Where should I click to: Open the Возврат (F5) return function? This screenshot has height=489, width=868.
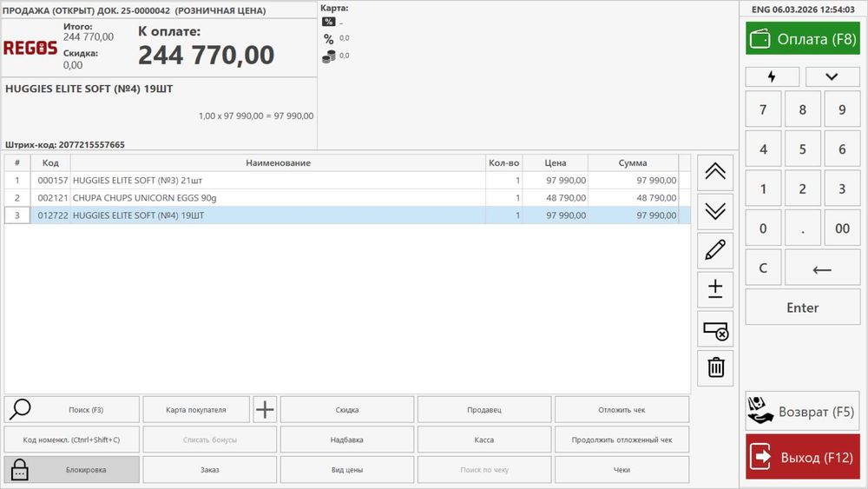(802, 412)
